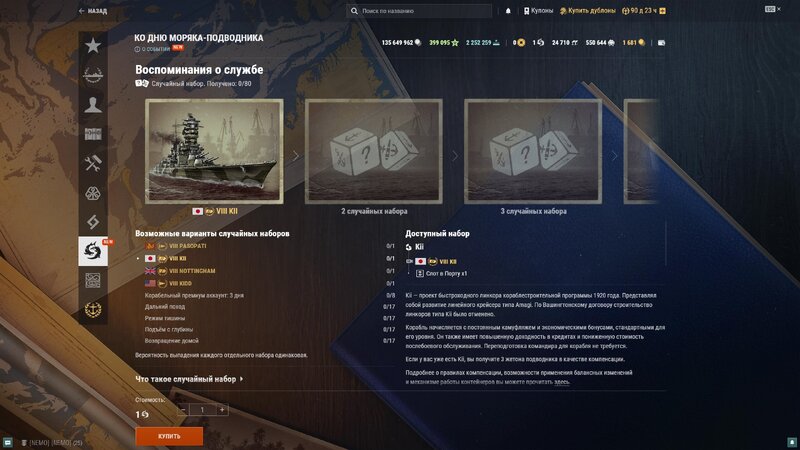The height and width of the screenshot is (450, 800).
Task: Click the notification bell icon
Action: tap(508, 11)
